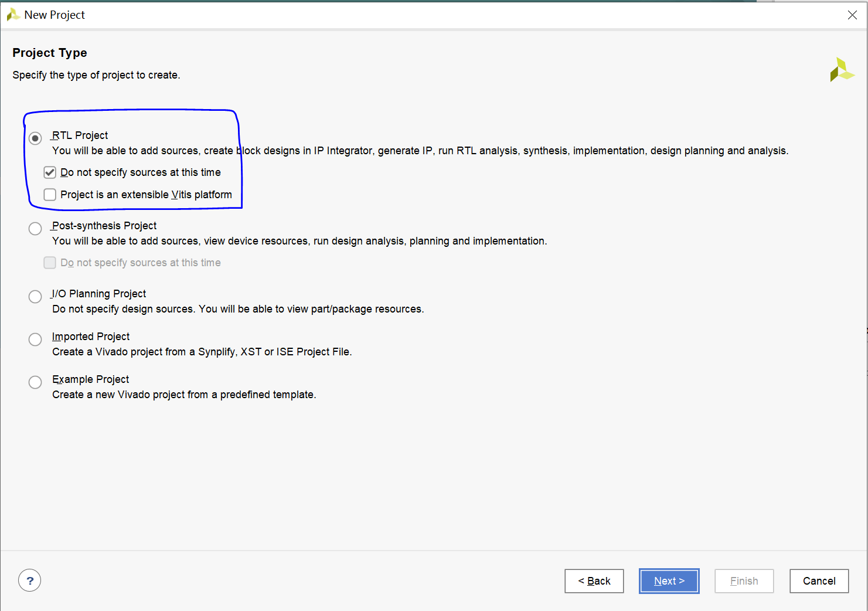Click the 'Imported Project' label text
The height and width of the screenshot is (611, 868).
[x=91, y=337]
